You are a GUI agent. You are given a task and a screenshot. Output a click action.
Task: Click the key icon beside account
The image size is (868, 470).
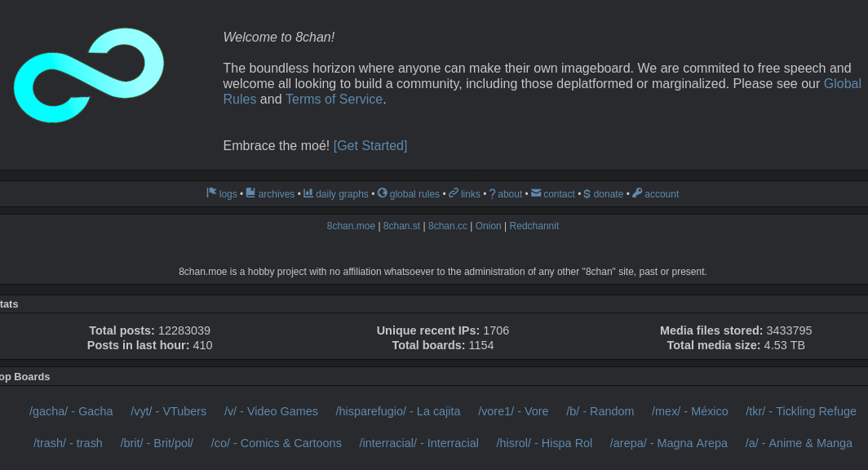(x=637, y=193)
